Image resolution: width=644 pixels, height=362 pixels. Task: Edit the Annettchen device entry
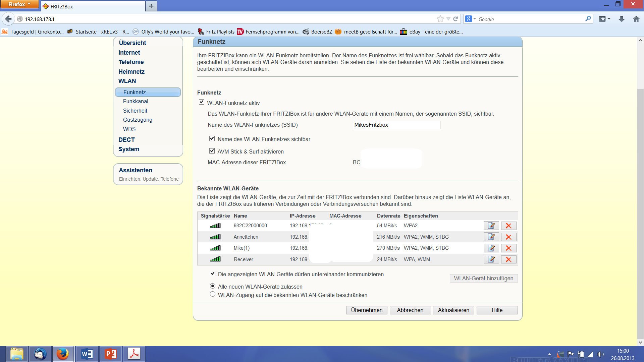tap(491, 237)
